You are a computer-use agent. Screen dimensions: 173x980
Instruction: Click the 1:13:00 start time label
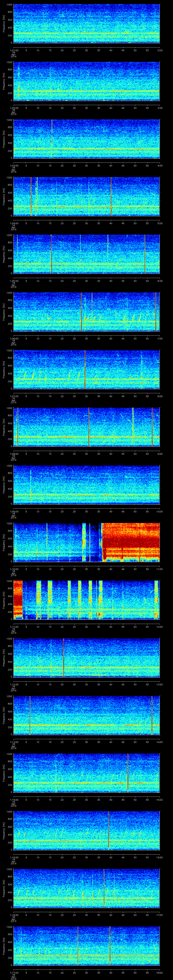tap(14, 742)
